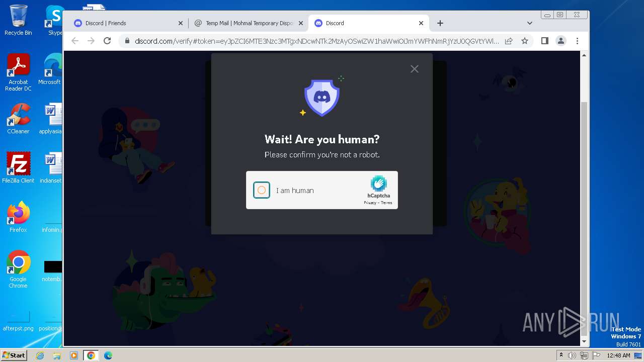The image size is (644, 362).
Task: Open Microsoft Edge from taskbar
Action: pyautogui.click(x=108, y=355)
